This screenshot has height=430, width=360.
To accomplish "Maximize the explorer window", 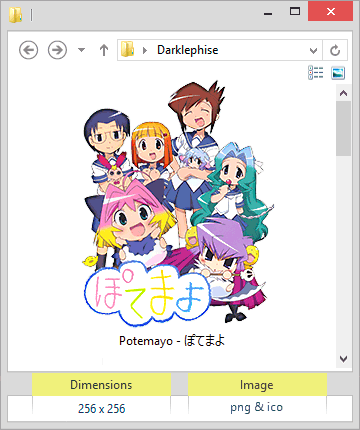I will pyautogui.click(x=295, y=12).
